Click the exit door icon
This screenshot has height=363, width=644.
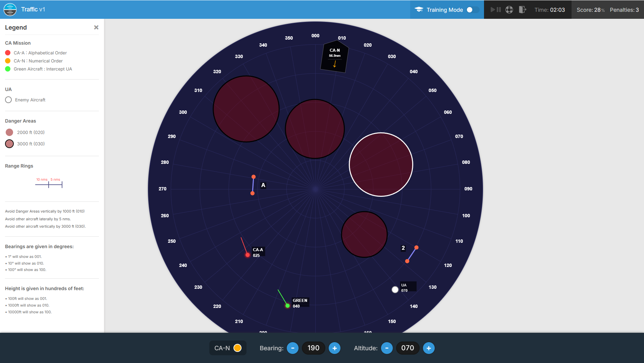[x=522, y=10]
